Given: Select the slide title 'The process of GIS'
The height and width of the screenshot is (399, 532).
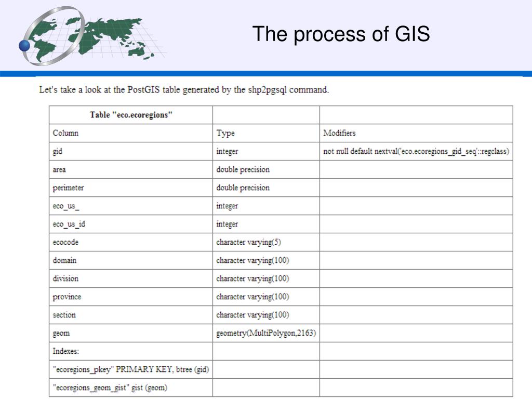Looking at the screenshot, I should 341,34.
